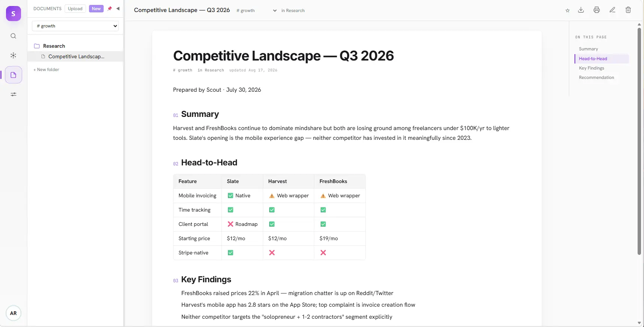Jump to Key Findings in On This Page
The width and height of the screenshot is (644, 327).
pos(591,68)
